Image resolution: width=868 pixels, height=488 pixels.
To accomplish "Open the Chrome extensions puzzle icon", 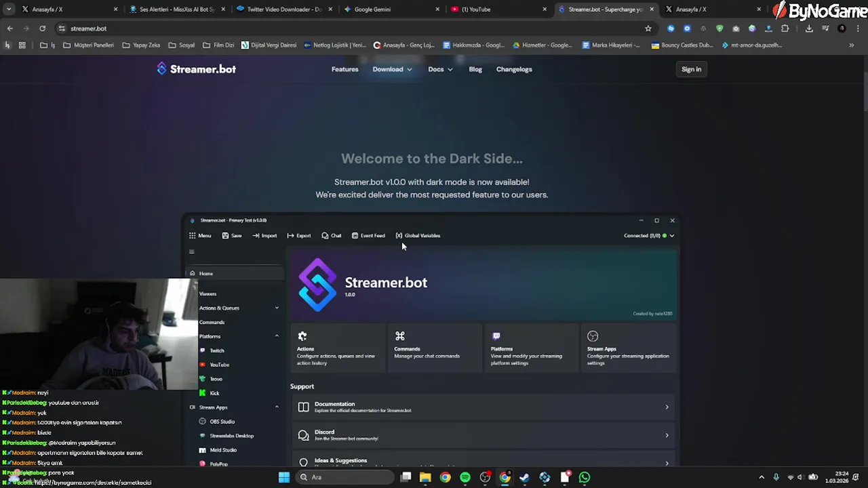I will click(x=785, y=28).
